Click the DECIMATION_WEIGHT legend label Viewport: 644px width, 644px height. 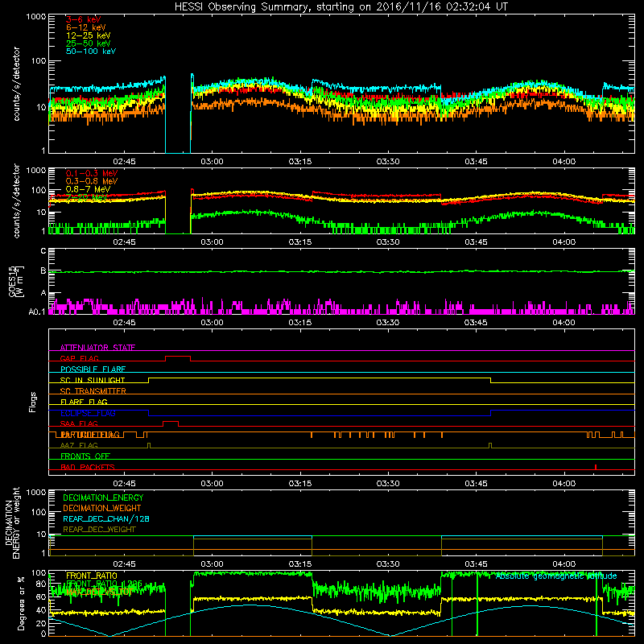click(x=102, y=508)
